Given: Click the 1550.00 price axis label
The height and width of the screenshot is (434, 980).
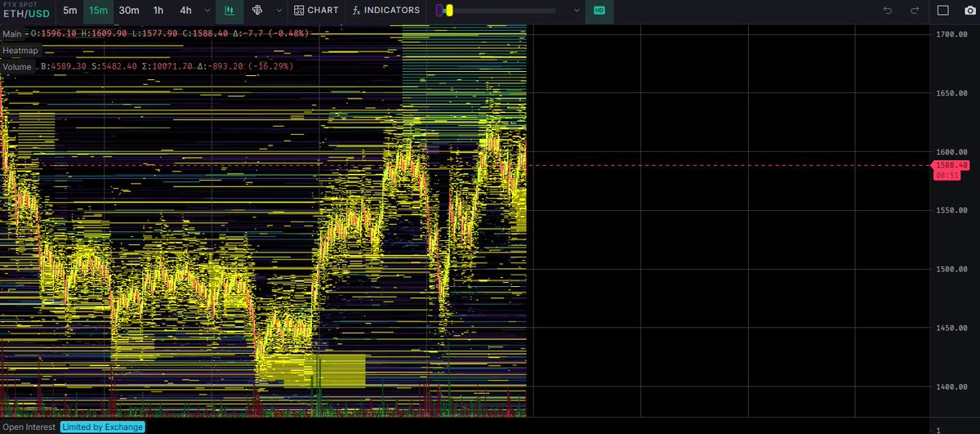Looking at the screenshot, I should pyautogui.click(x=951, y=211).
